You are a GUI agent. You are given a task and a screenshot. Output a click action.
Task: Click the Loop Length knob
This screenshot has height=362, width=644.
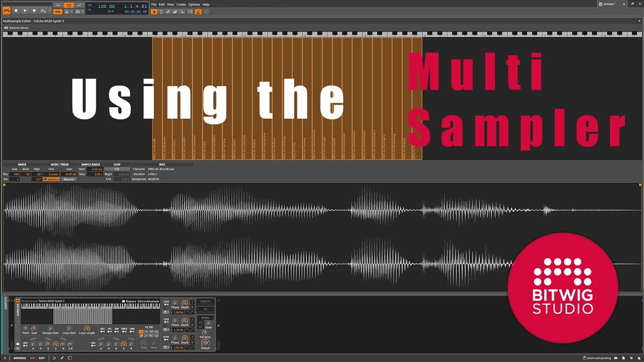(87, 329)
